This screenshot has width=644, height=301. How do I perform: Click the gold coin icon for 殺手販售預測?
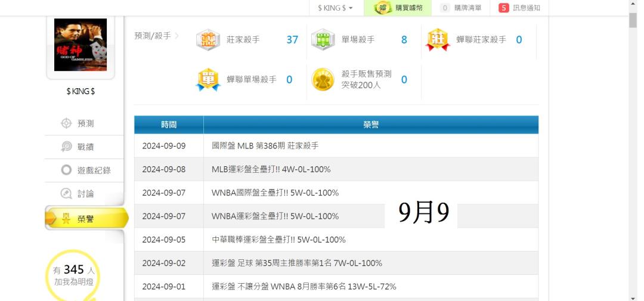[x=323, y=79]
